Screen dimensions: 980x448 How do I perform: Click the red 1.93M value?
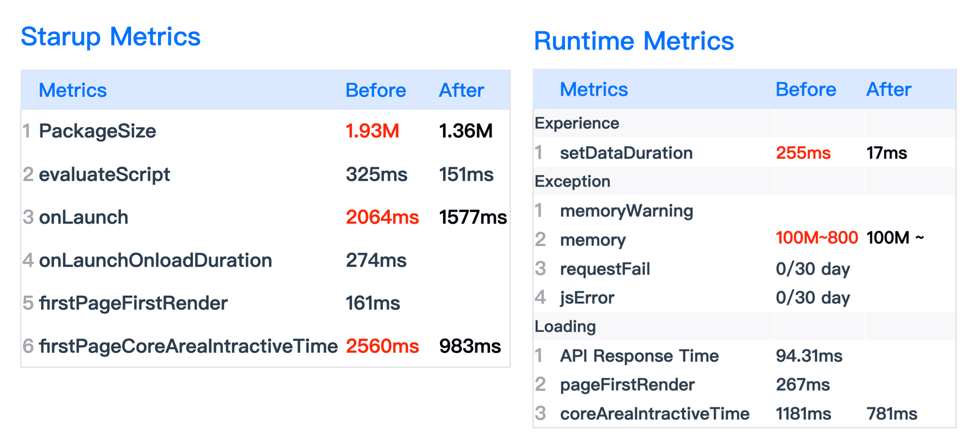372,131
